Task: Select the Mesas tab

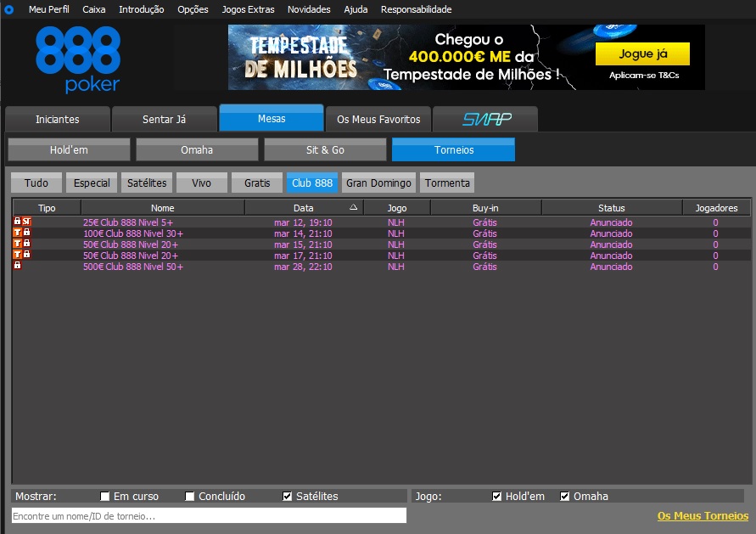Action: [x=272, y=118]
